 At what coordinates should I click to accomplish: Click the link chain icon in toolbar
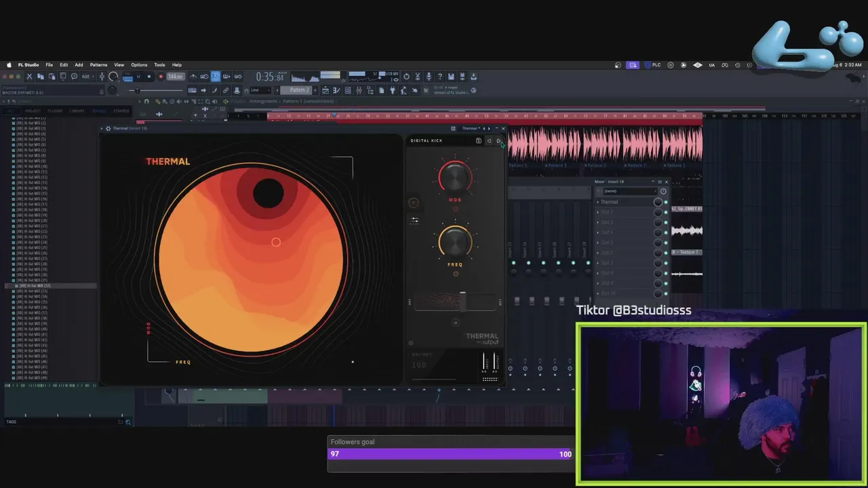click(225, 89)
